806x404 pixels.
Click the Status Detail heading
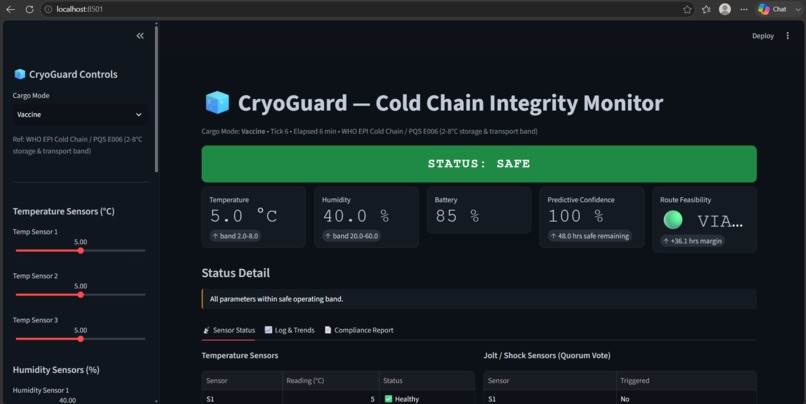point(235,273)
